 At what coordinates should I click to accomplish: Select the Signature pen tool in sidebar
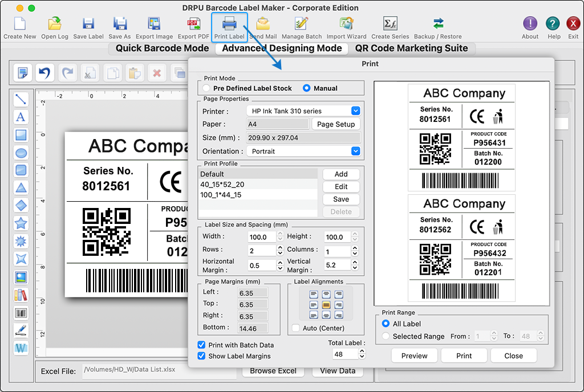click(21, 330)
